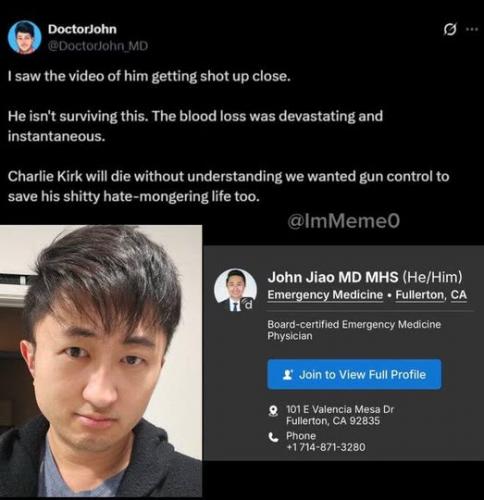Viewport: 484px width, 500px height.
Task: Select the John Jiao MD MHS name heading
Action: 333,277
